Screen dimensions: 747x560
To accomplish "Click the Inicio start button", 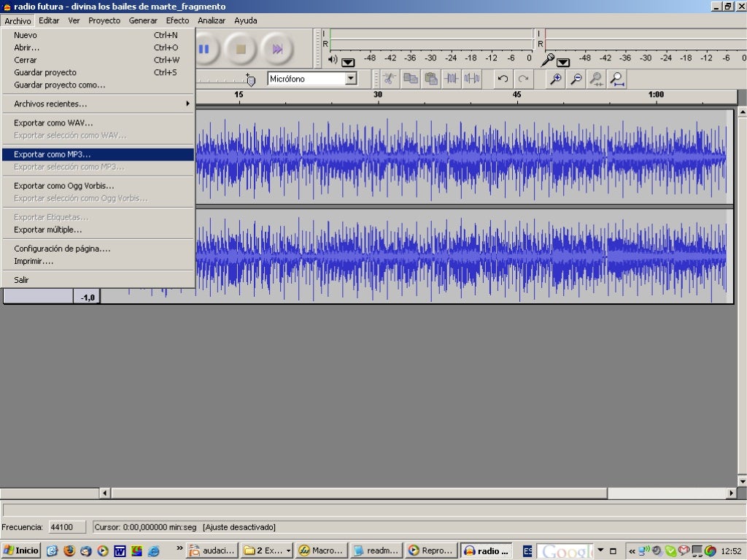I will pyautogui.click(x=21, y=551).
